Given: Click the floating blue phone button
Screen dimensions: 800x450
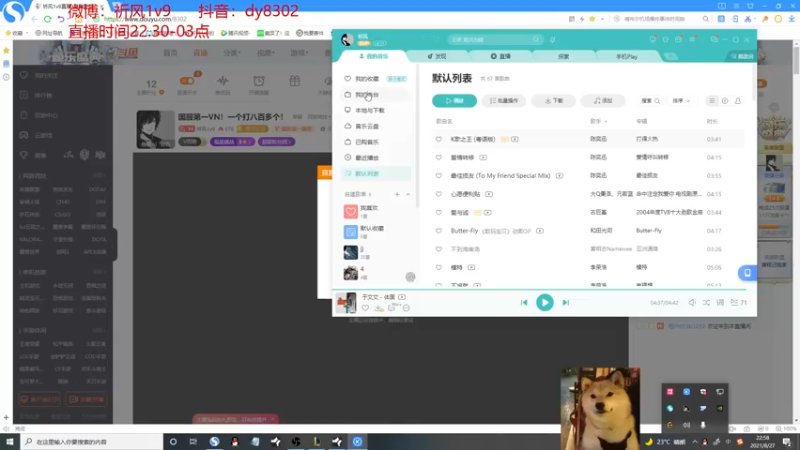Looking at the screenshot, I should [747, 272].
